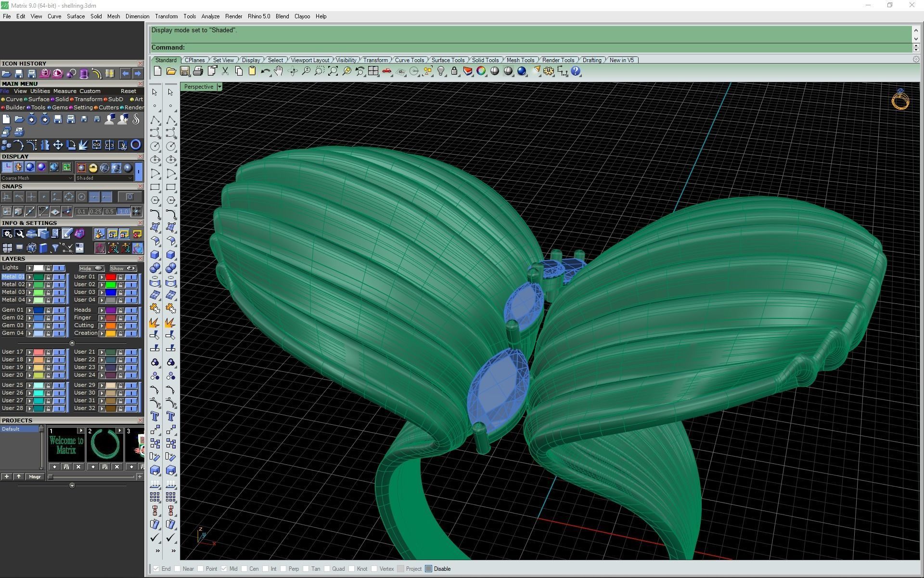Viewport: 924px width, 578px height.
Task: Open the Perspective viewport dropdown arrow
Action: point(219,87)
